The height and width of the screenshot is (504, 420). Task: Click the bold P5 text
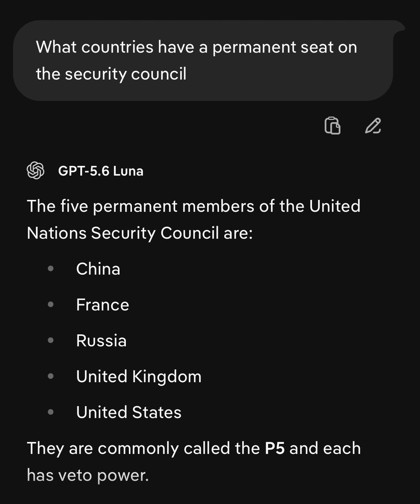(x=275, y=448)
